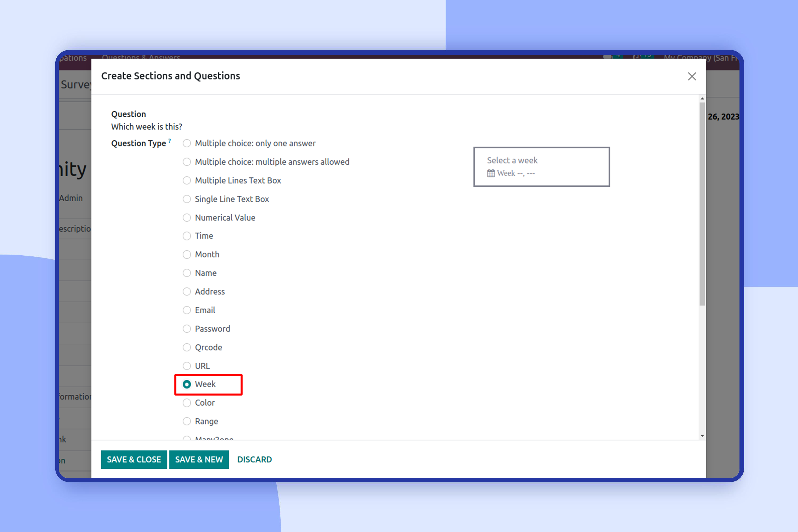This screenshot has height=532, width=798.
Task: Click scrollbar up arrow in dialog
Action: click(702, 99)
